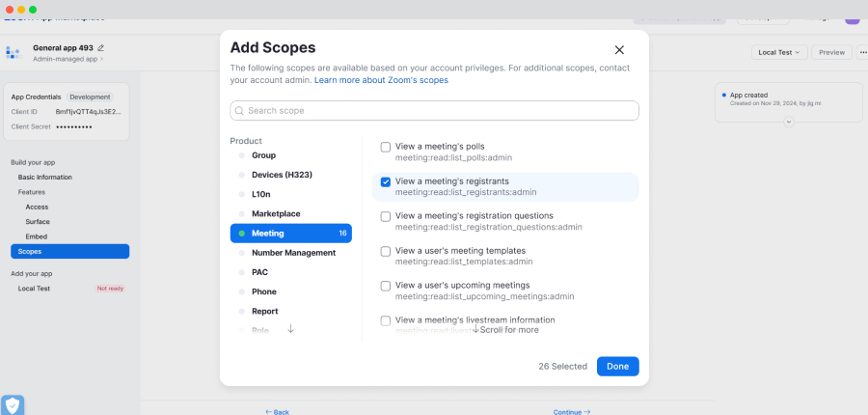Screen dimensions: 868x415
Task: Click the Scroll for more arrow indicator
Action: [x=475, y=329]
